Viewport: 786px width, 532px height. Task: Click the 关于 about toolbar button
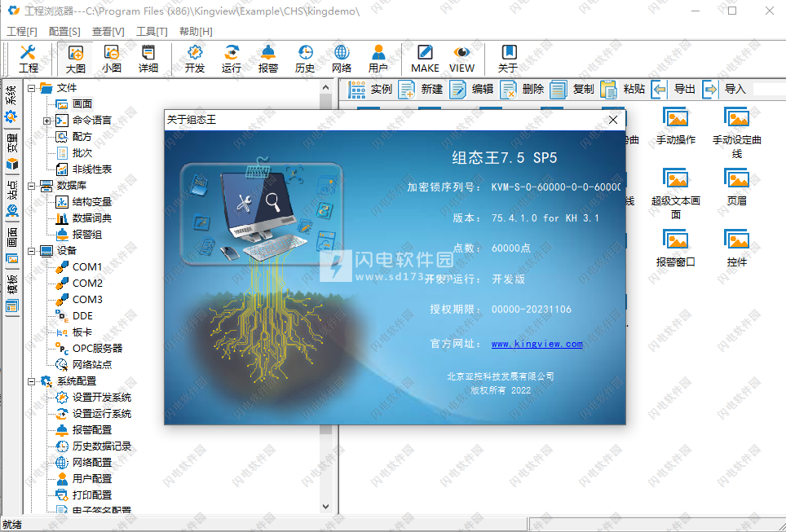(x=508, y=59)
